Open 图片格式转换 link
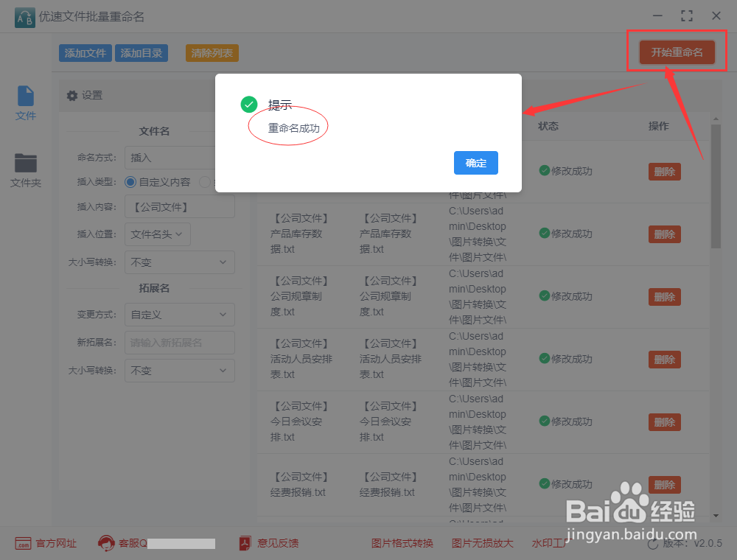The width and height of the screenshot is (737, 560). pyautogui.click(x=402, y=544)
